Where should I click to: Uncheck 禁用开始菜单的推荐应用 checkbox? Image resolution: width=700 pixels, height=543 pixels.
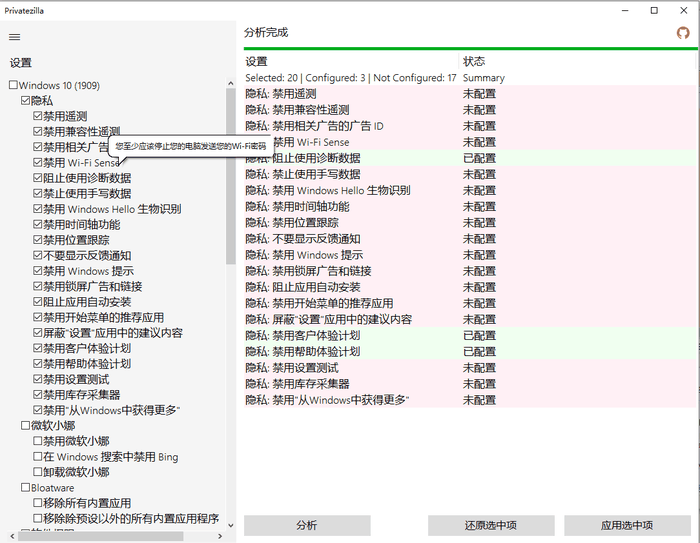click(38, 317)
